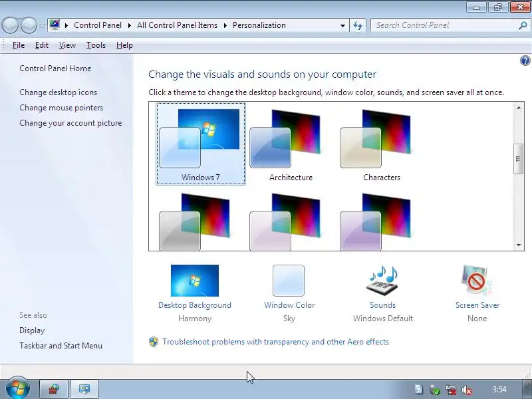Click Troubleshoot problems with transparency link
Viewport: 532px width, 399px height.
[x=275, y=342]
